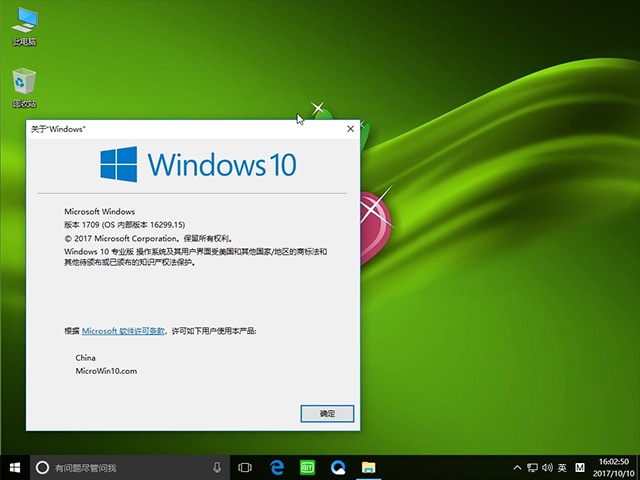This screenshot has width=640, height=480.
Task: Click the 关于 Windows title bar text
Action: click(x=58, y=129)
